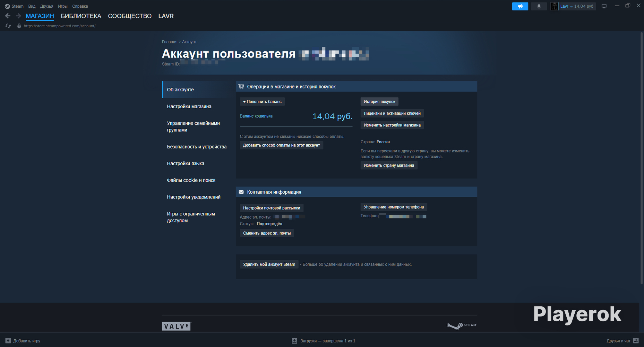
Task: Click the store URL address field
Action: point(60,26)
